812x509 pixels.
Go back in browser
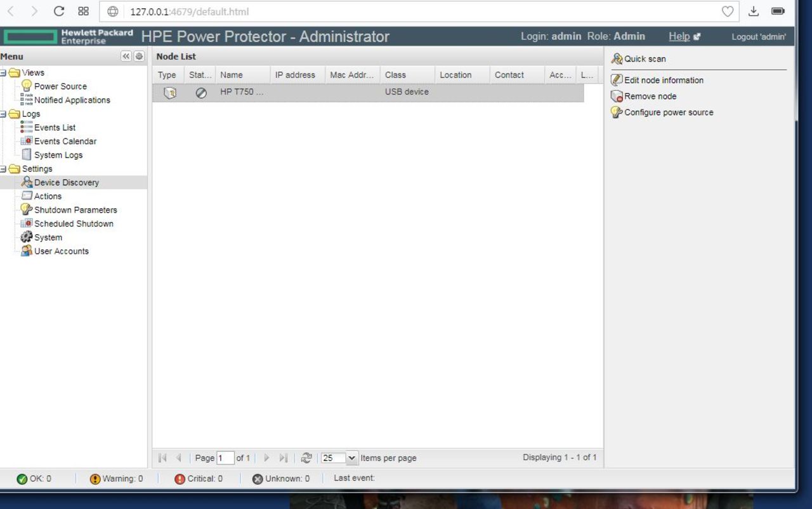11,11
